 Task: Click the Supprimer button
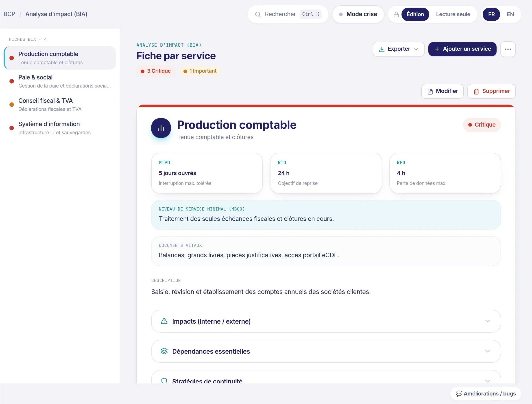(491, 91)
